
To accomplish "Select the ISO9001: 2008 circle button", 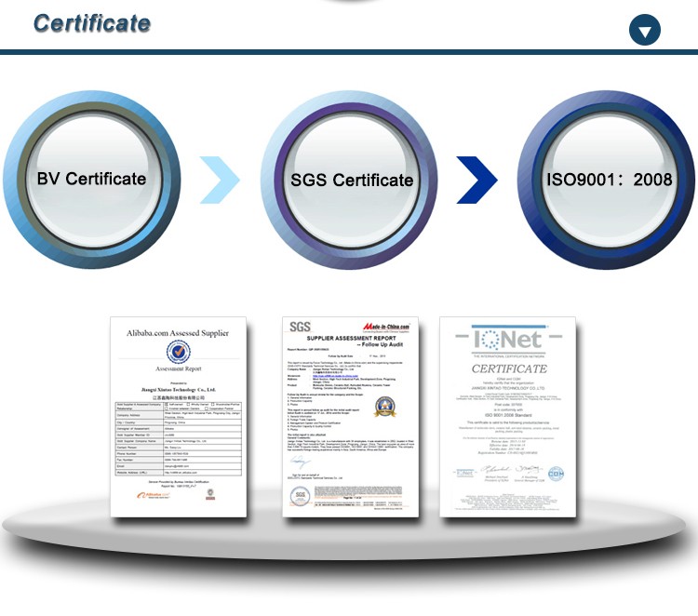I will tap(607, 180).
